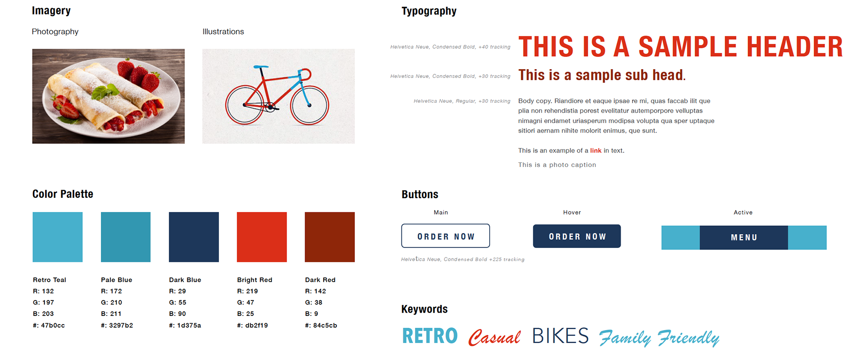Click the teal segment right of MENU
Screen dimensions: 868x358
(x=807, y=238)
